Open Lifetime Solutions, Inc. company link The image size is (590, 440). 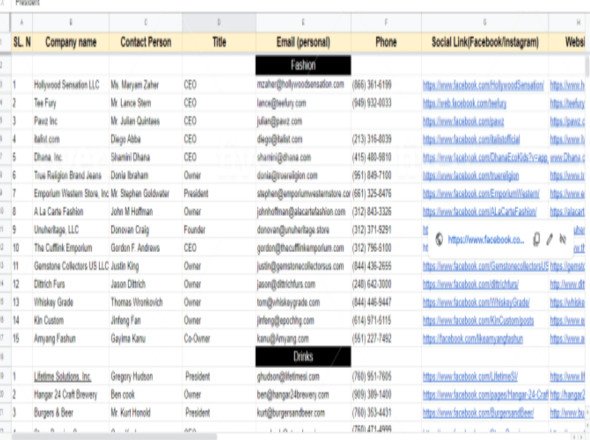click(62, 376)
